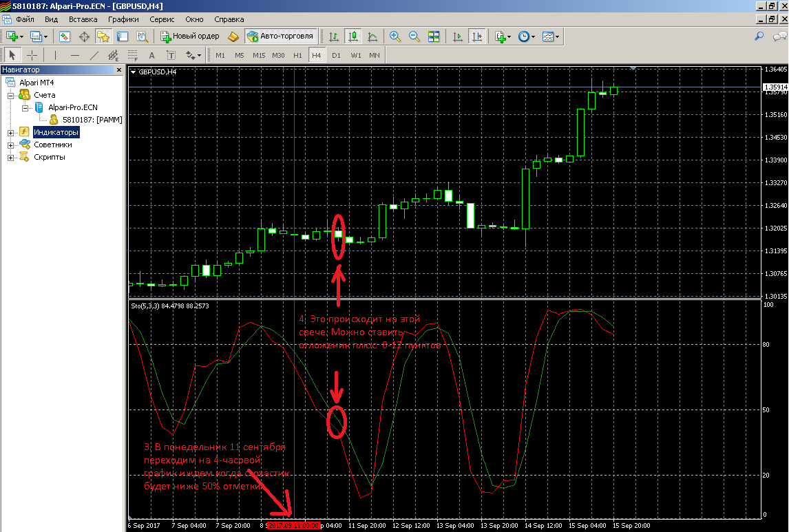Select the equidistant channel tool
The image size is (789, 532).
click(x=113, y=55)
